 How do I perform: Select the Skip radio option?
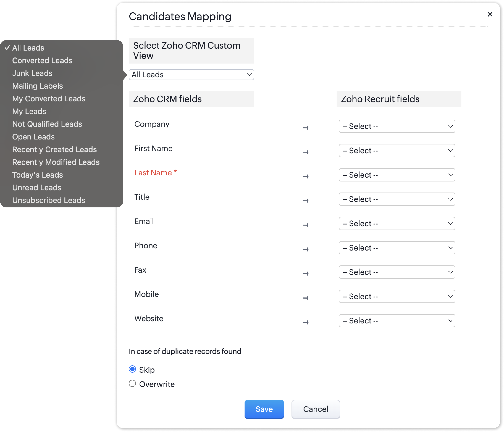tap(132, 369)
